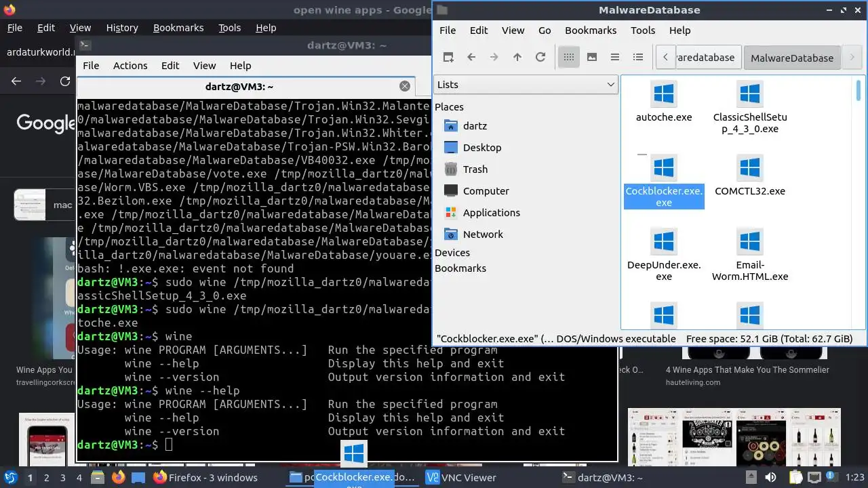Go forward in the file manager toolbar

point(494,58)
